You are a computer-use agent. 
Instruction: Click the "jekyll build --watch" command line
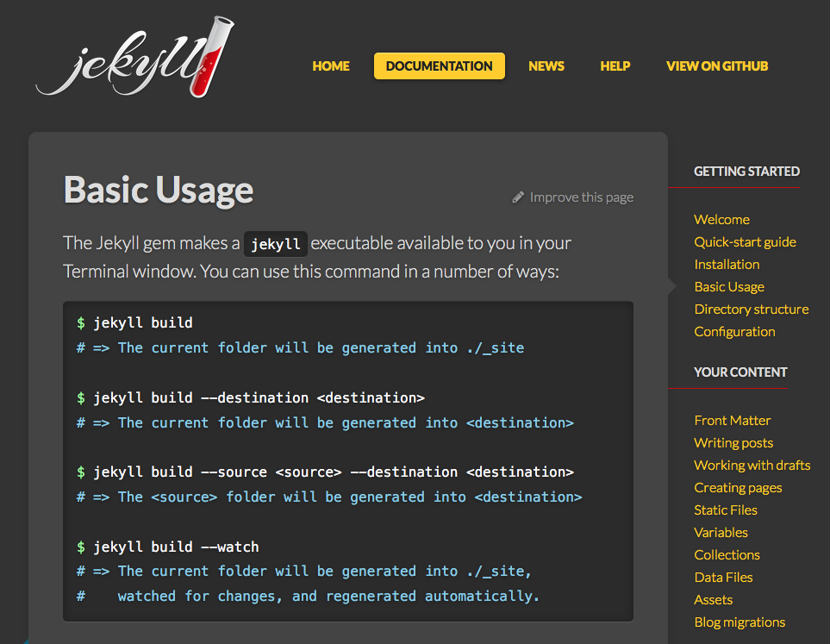tap(168, 547)
